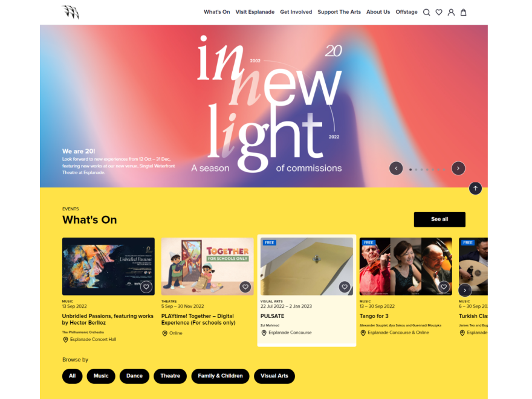Favorite the Tango for 3 event
This screenshot has width=532, height=399.
(x=444, y=287)
